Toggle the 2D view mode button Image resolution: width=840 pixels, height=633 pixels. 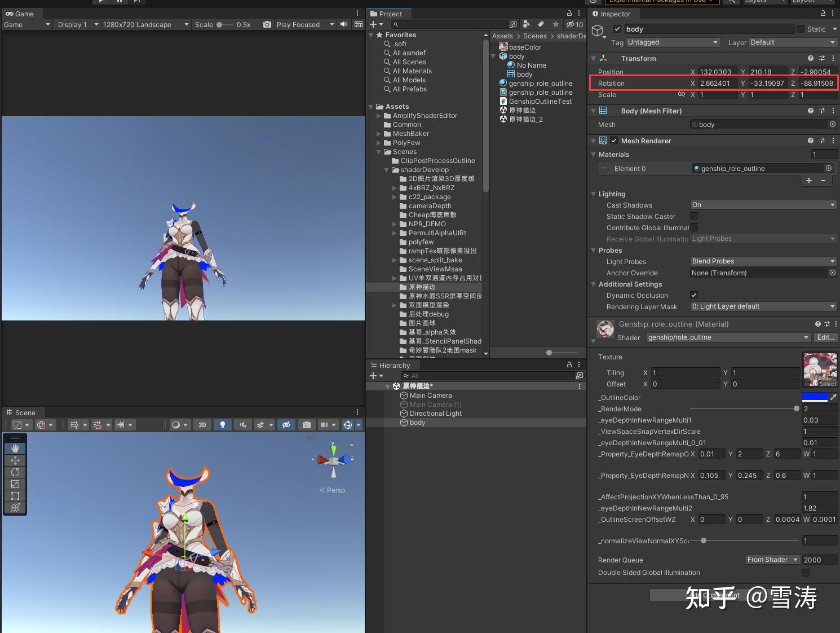(x=202, y=425)
